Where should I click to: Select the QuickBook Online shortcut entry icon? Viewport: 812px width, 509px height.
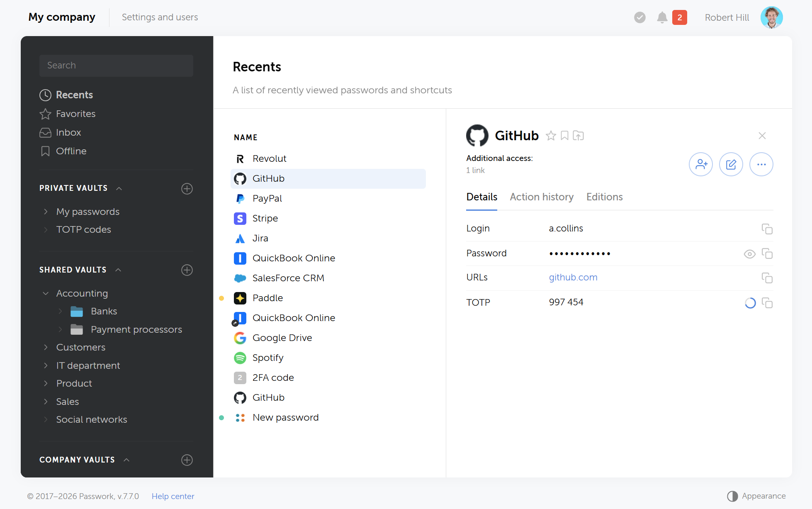240,318
